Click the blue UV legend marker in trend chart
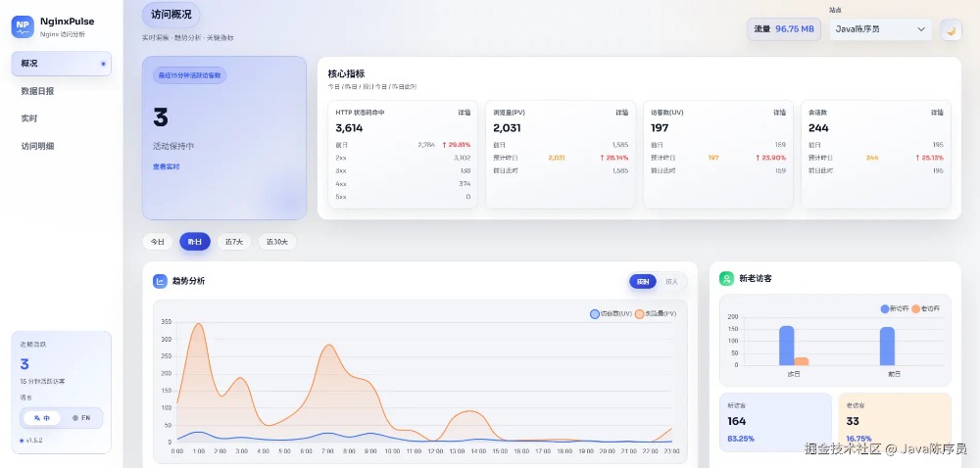980x468 pixels. 595,314
